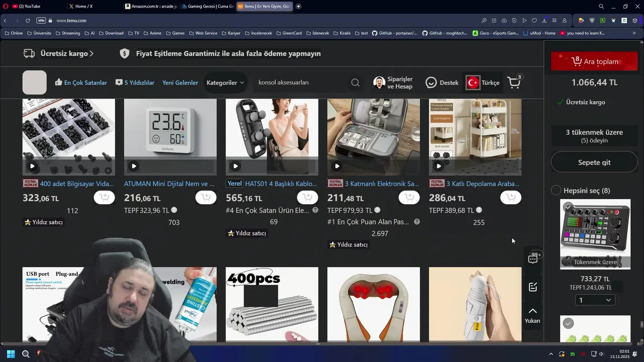644x362 pixels.
Task: Play video on ATUMAN thermometer product image
Action: pyautogui.click(x=134, y=166)
